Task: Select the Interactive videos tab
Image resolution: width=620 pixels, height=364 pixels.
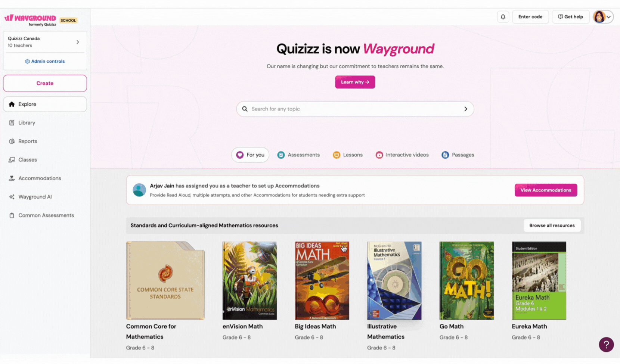Action: [x=402, y=155]
